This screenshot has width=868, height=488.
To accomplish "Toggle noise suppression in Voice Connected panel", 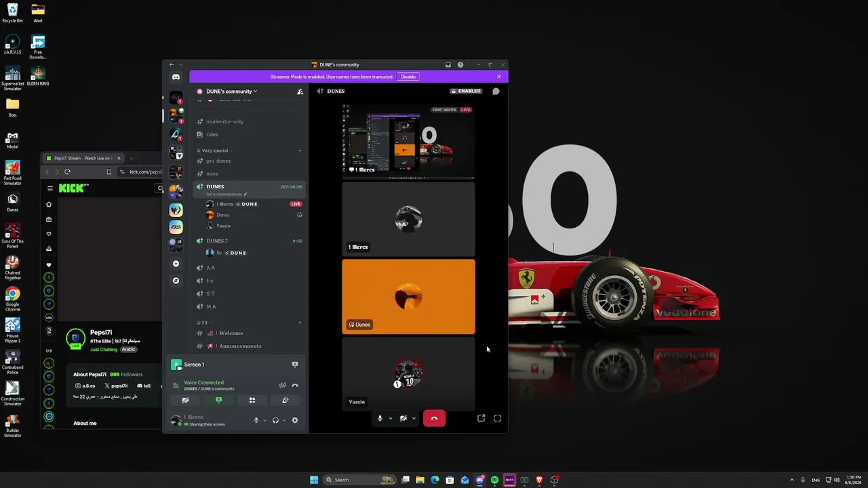I will coord(283,385).
